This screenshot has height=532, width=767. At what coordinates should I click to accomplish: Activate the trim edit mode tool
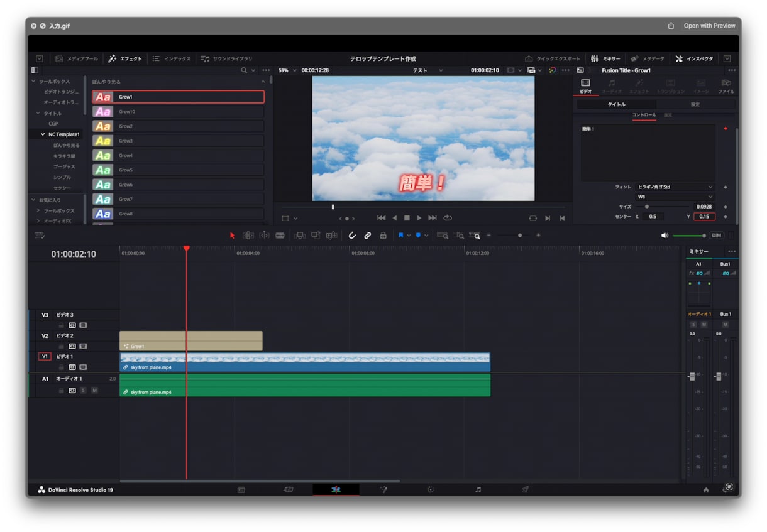248,236
